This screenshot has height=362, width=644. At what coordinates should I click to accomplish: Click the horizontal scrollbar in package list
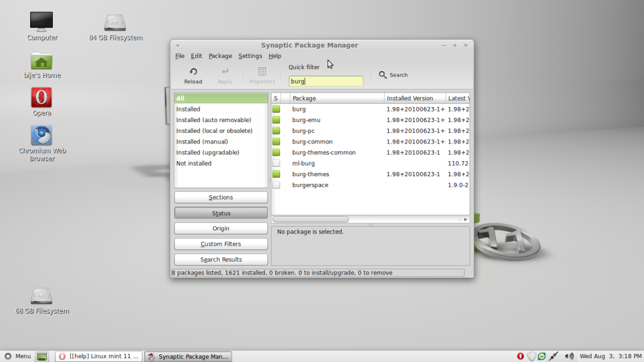click(x=310, y=220)
